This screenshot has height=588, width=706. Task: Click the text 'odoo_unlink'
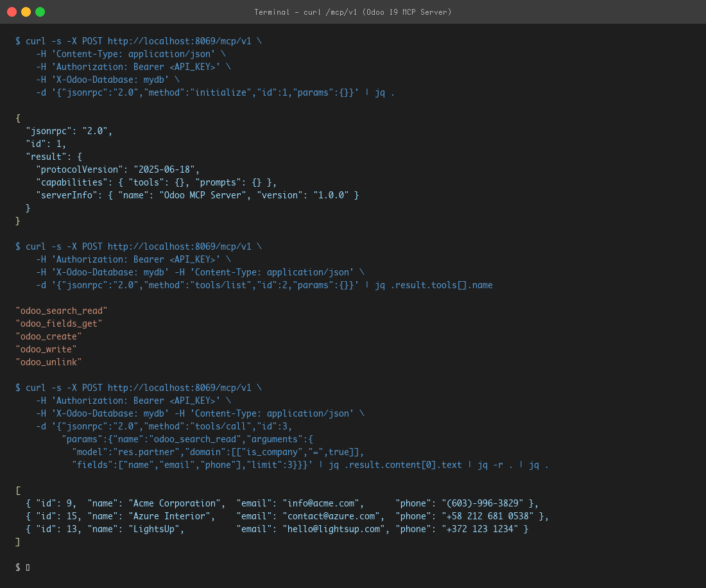pyautogui.click(x=49, y=362)
